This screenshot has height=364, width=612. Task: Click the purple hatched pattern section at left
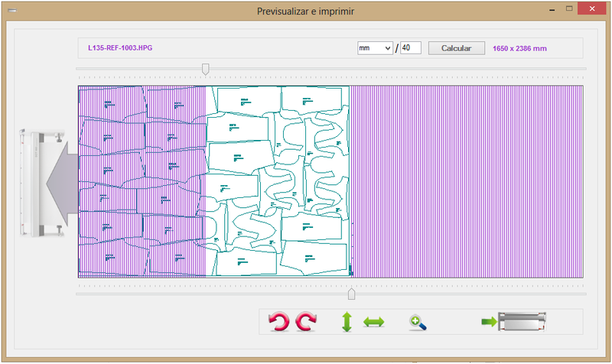coord(142,182)
